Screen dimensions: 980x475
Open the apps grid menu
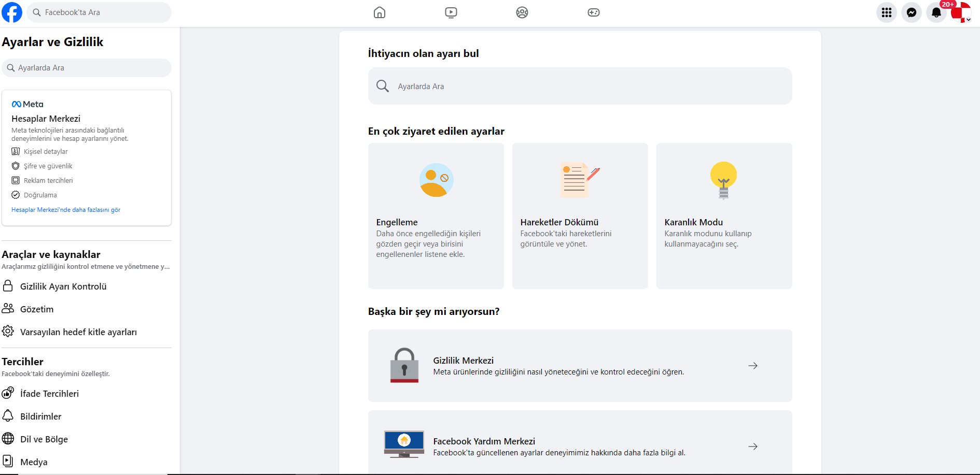click(887, 12)
